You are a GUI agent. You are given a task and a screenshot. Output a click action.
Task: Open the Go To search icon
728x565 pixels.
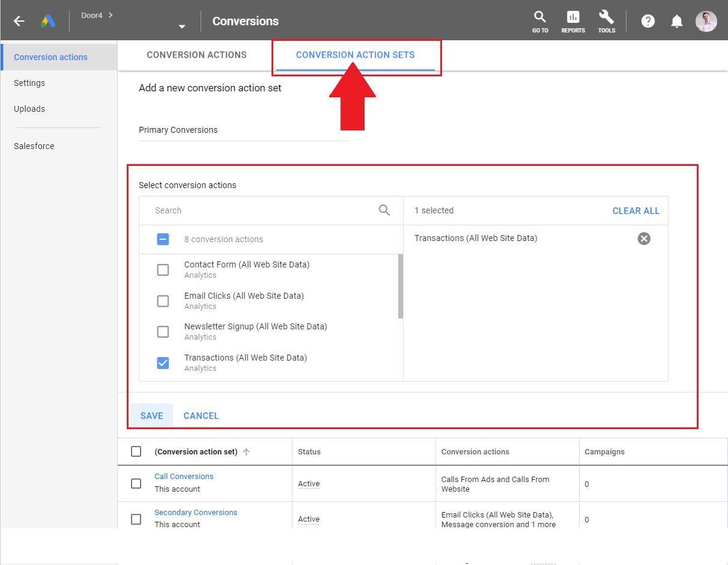(540, 22)
